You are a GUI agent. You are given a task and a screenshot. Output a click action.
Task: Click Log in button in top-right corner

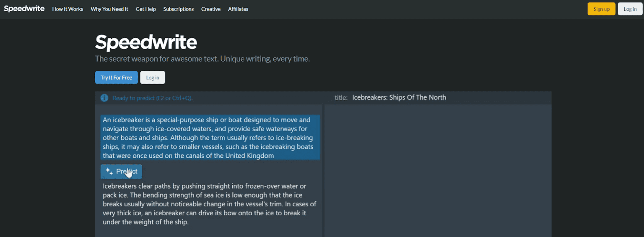coord(630,9)
